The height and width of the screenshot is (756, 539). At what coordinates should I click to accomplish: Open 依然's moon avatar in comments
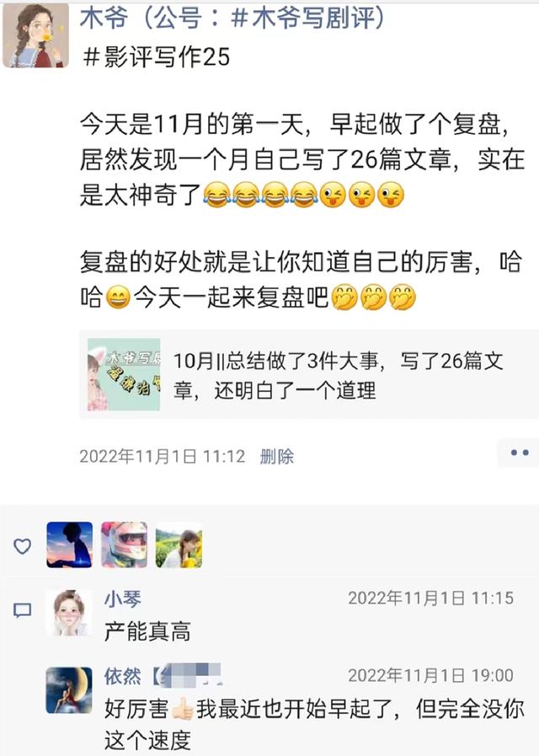click(x=69, y=690)
